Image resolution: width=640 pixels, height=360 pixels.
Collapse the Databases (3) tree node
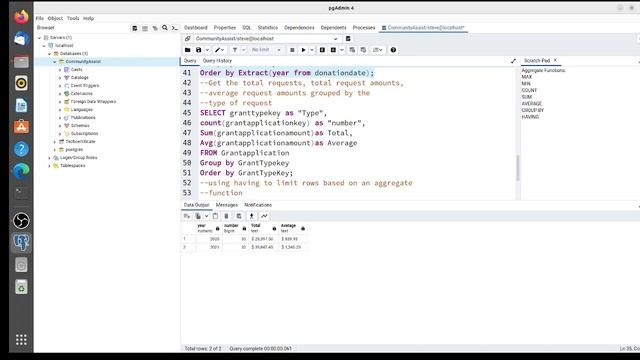50,53
